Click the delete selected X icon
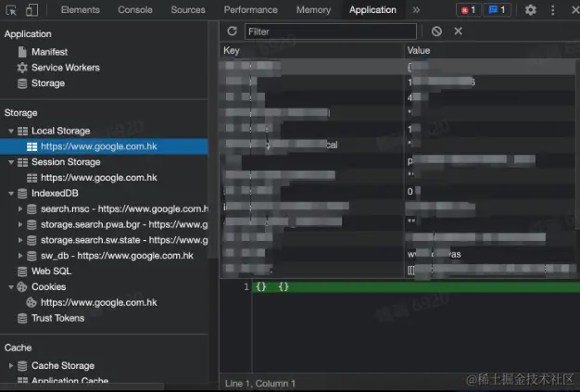Screen dimensions: 580x392 (458, 32)
